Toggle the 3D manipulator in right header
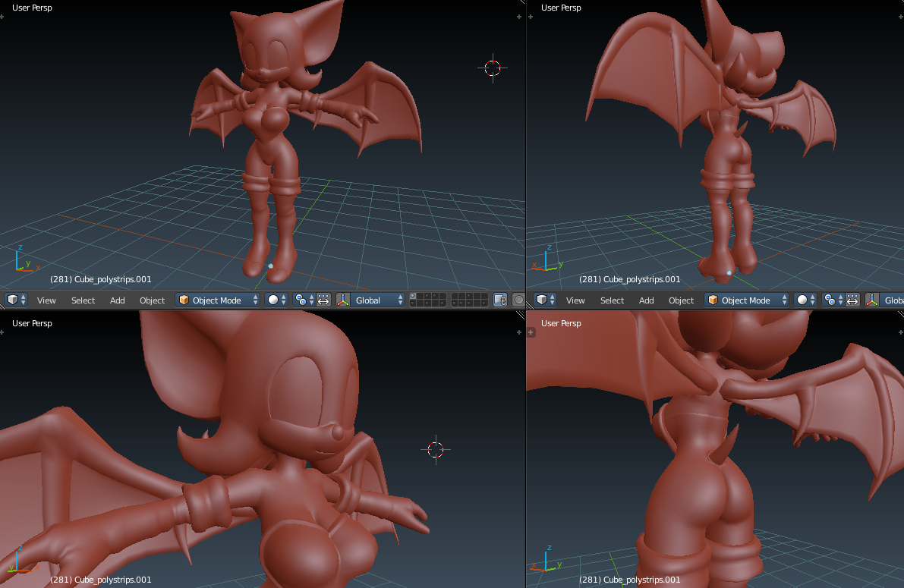Viewport: 904px width, 588px height. [x=872, y=300]
